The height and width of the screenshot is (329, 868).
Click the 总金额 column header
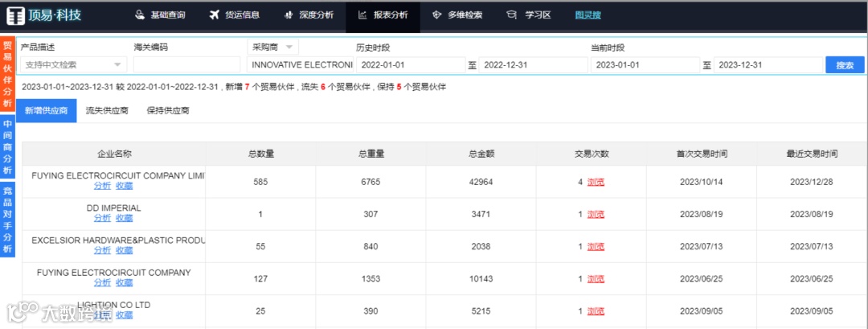481,154
